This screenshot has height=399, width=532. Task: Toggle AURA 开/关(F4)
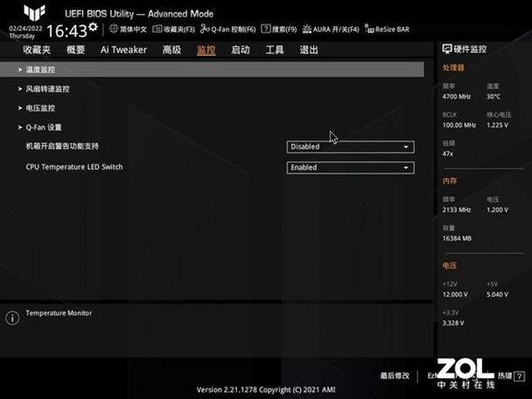[x=331, y=29]
